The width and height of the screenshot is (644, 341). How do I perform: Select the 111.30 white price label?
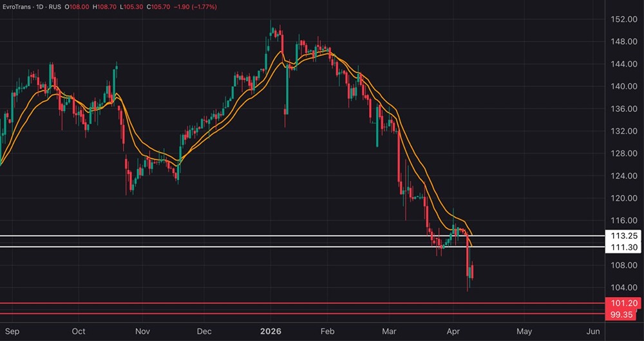click(623, 247)
